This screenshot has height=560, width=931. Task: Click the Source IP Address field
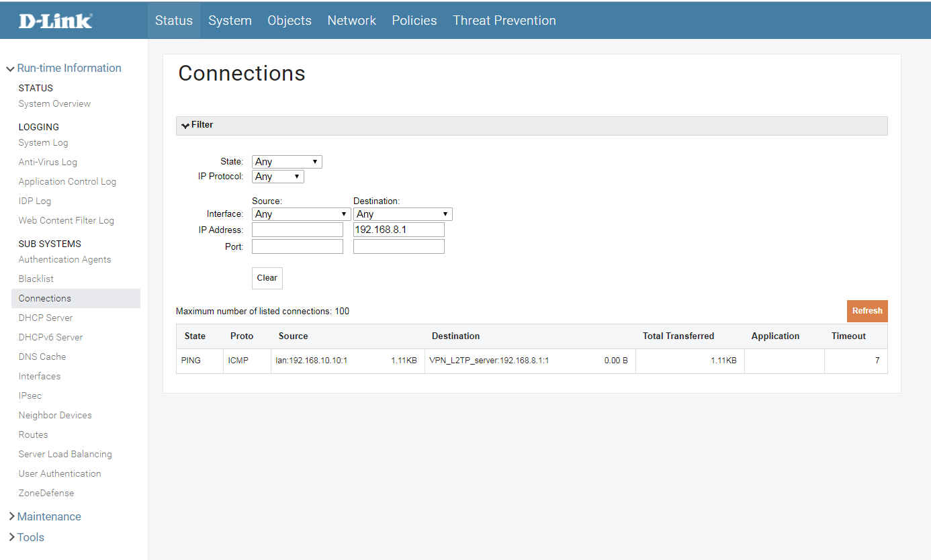point(297,230)
